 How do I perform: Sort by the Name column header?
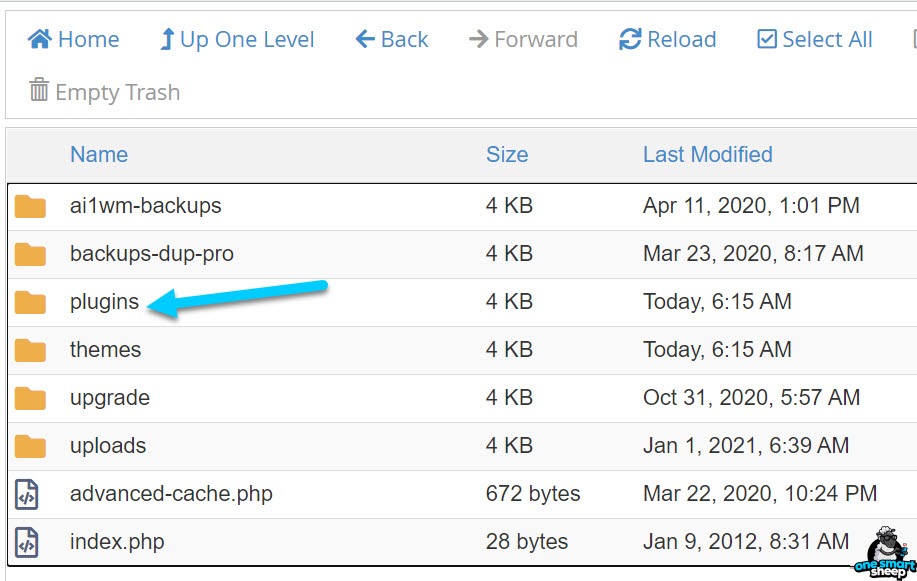click(x=99, y=154)
